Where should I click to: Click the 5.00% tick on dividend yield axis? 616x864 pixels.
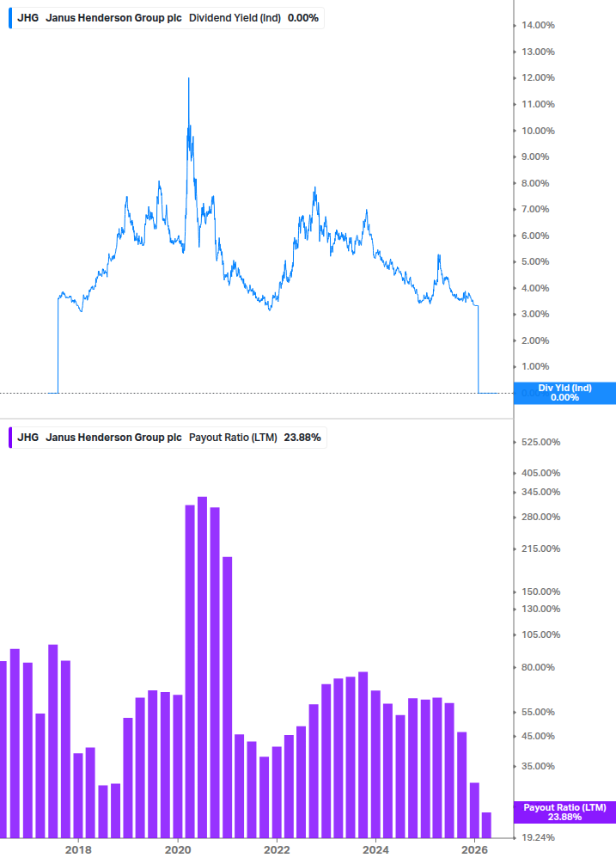pyautogui.click(x=535, y=261)
